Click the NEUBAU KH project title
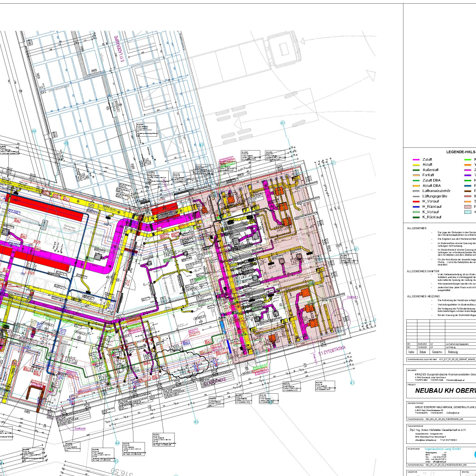 click(x=444, y=391)
